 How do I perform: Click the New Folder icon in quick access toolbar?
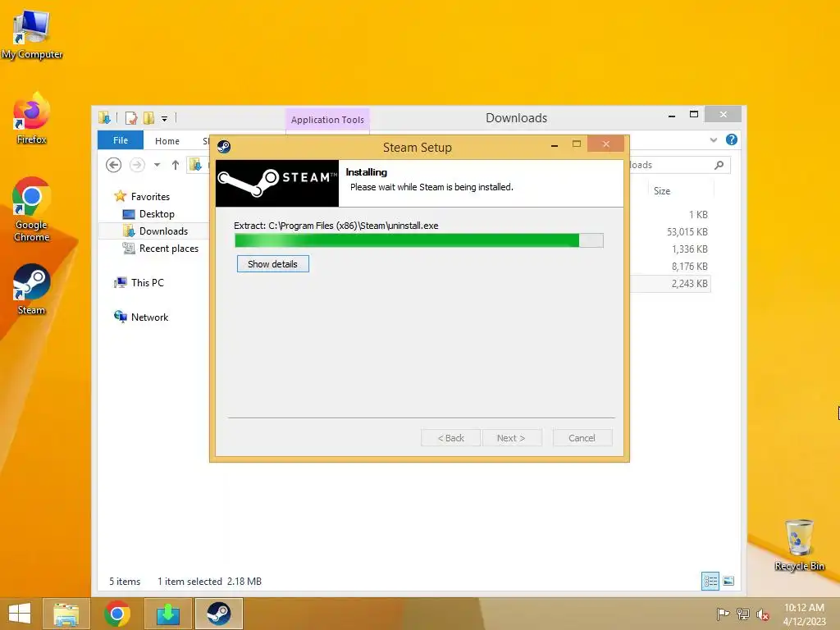(149, 118)
